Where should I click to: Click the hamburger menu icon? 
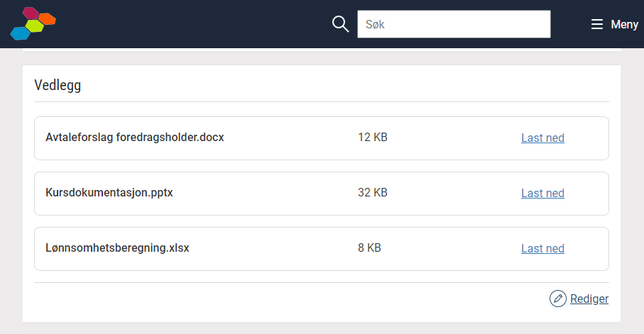[x=596, y=24]
